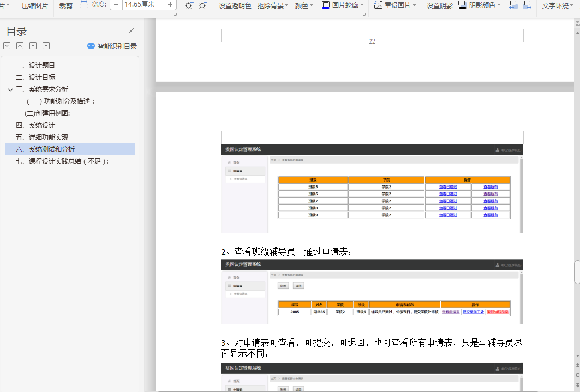This screenshot has width=580, height=392.
Task: Click the Shadow Color (阴影颜色) icon
Action: [462, 5]
